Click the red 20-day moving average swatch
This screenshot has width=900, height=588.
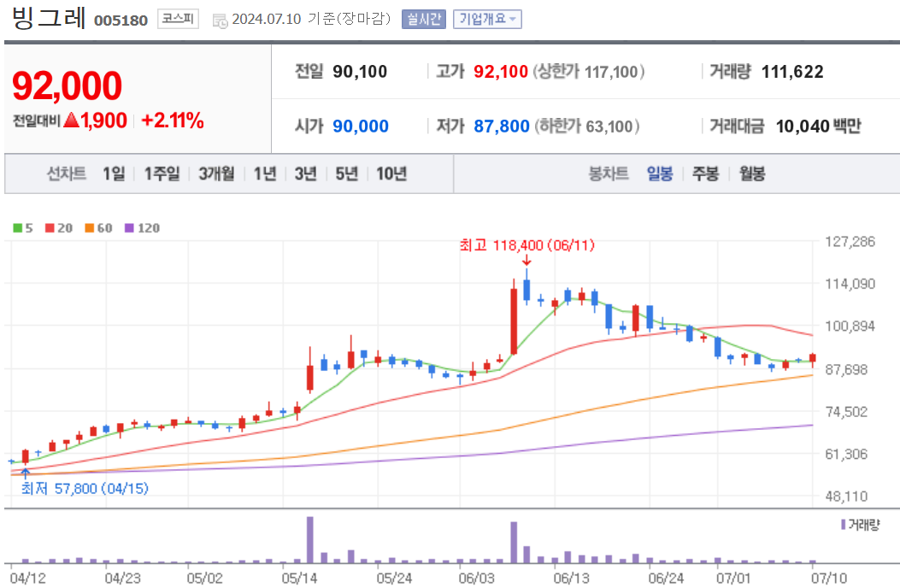[50, 228]
